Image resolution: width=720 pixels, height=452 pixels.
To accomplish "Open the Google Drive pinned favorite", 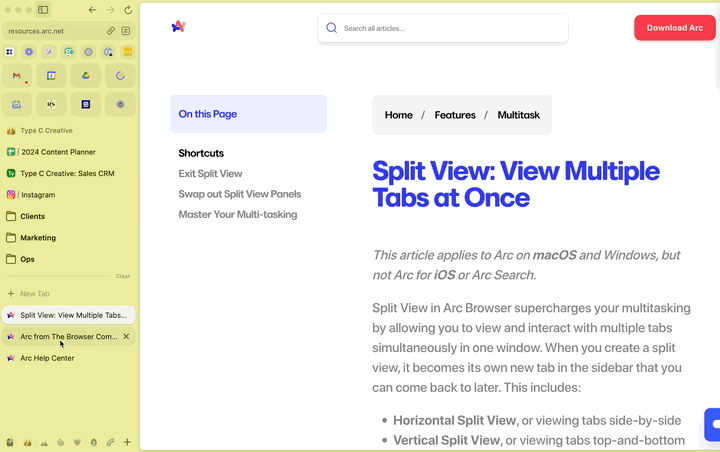I will pyautogui.click(x=86, y=76).
